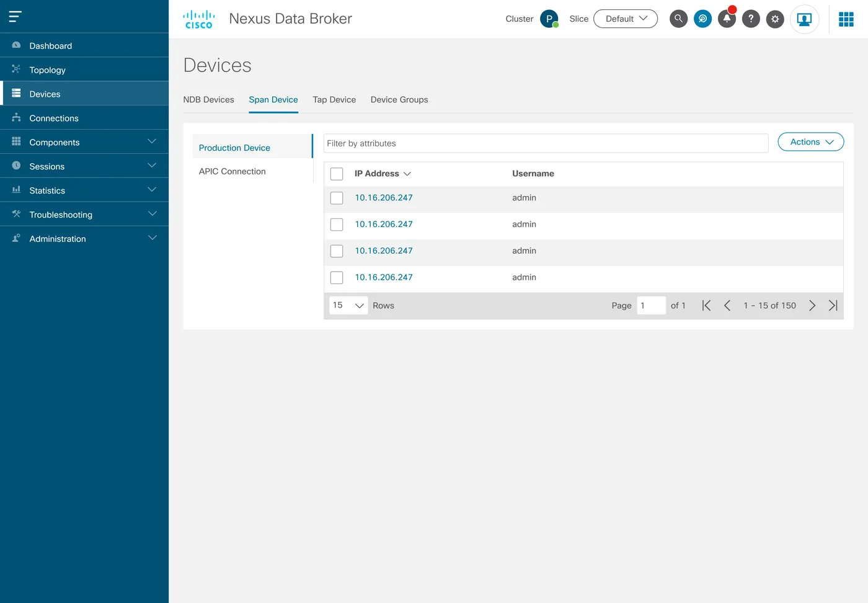Image resolution: width=868 pixels, height=603 pixels.
Task: Sort by IP Address column header
Action: coord(383,174)
